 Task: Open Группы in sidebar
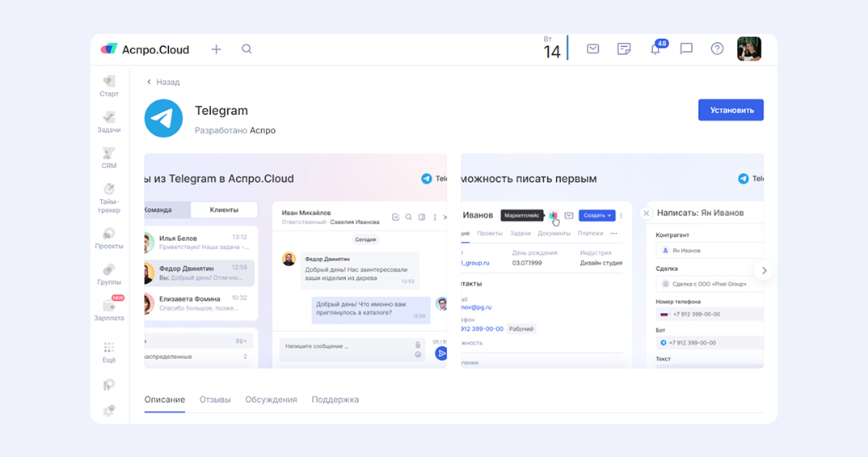[x=109, y=275]
